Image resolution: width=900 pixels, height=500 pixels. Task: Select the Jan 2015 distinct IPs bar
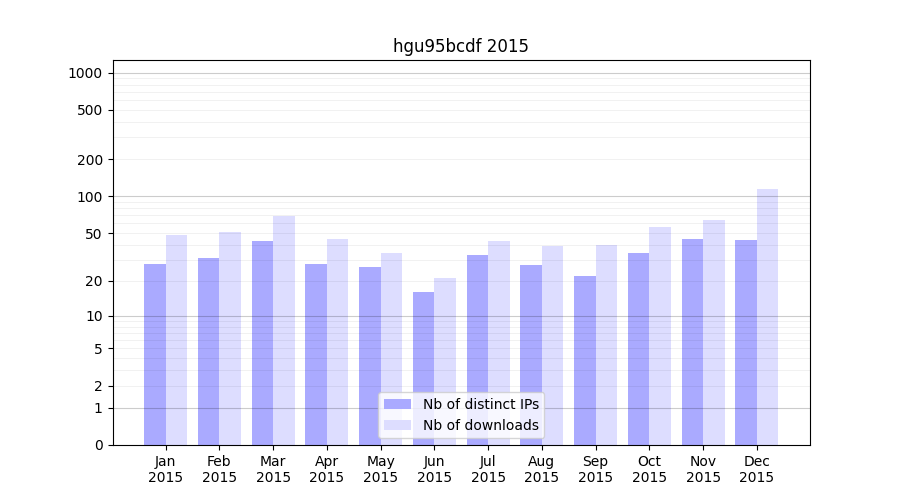pos(155,354)
